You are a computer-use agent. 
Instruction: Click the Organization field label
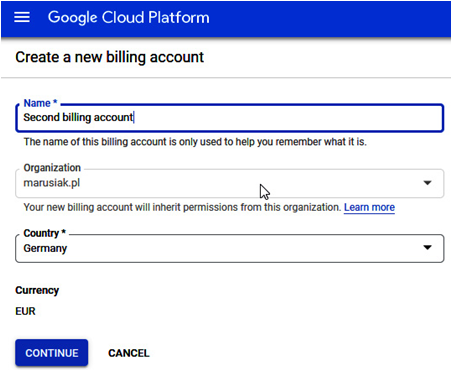[x=52, y=168]
